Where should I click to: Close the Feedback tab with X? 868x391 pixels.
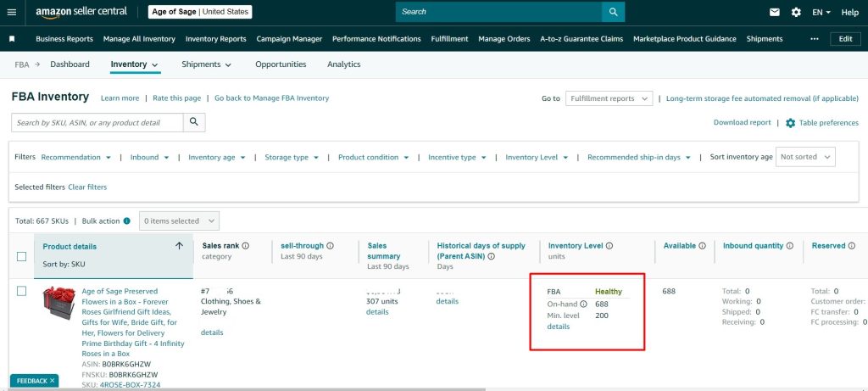(x=52, y=381)
